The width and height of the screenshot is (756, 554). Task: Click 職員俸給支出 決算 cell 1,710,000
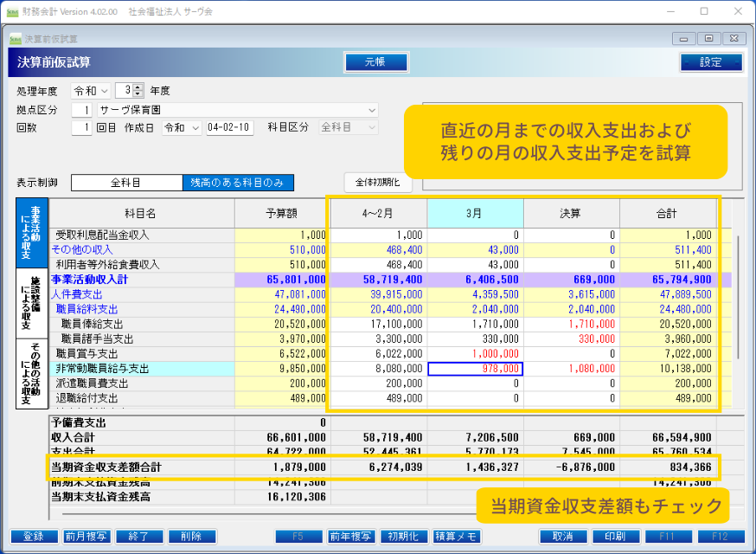point(572,325)
